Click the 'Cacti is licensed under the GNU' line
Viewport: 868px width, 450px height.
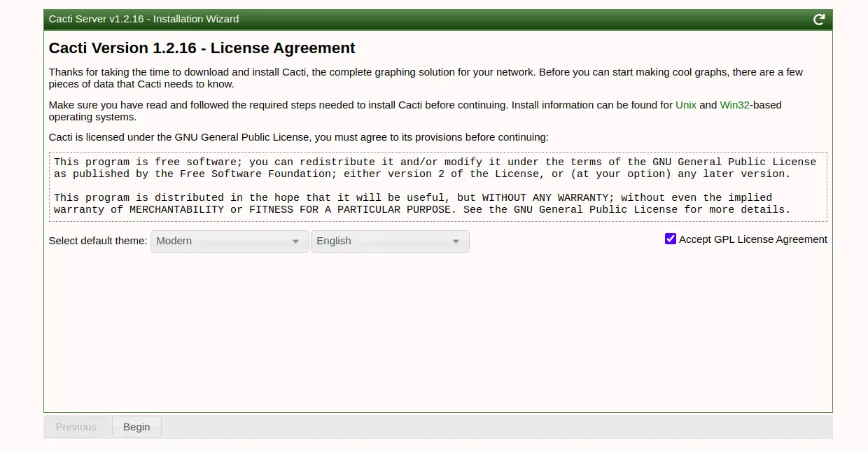click(x=299, y=137)
